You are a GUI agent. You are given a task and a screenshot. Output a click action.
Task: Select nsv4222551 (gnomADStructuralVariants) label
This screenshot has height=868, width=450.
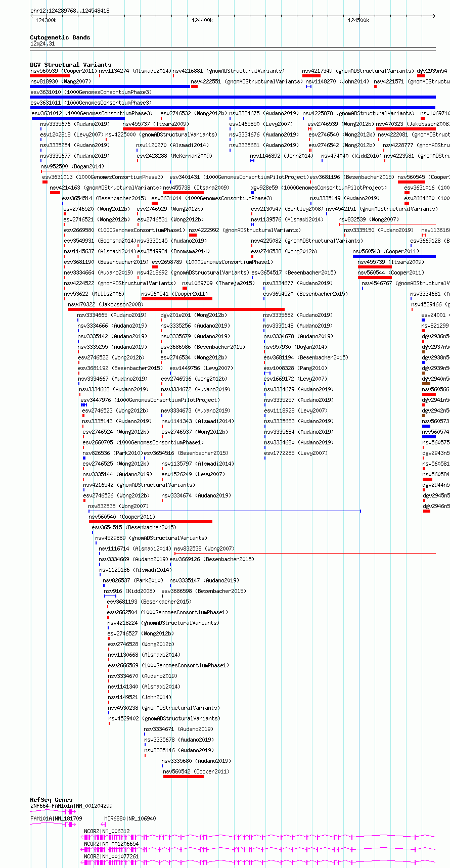pos(247,82)
